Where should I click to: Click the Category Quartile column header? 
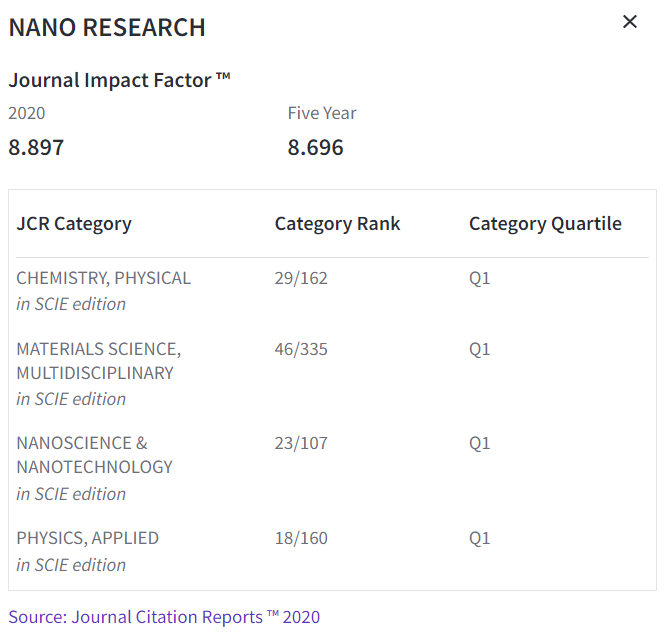545,224
